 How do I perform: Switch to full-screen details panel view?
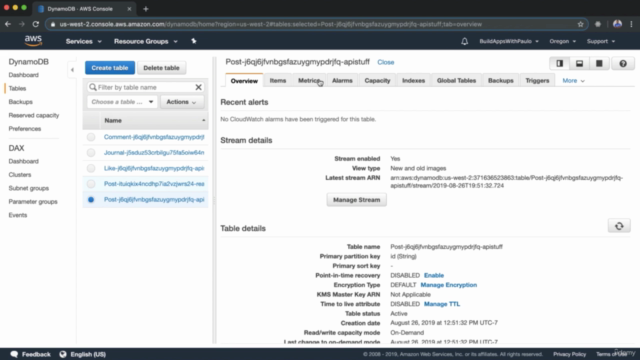click(599, 64)
